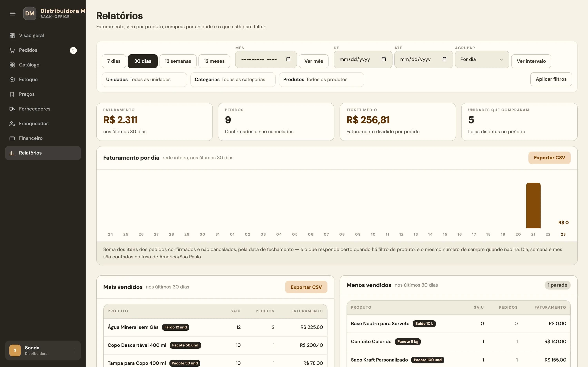Select the 7 dias period toggle
This screenshot has height=367, width=588.
[114, 61]
